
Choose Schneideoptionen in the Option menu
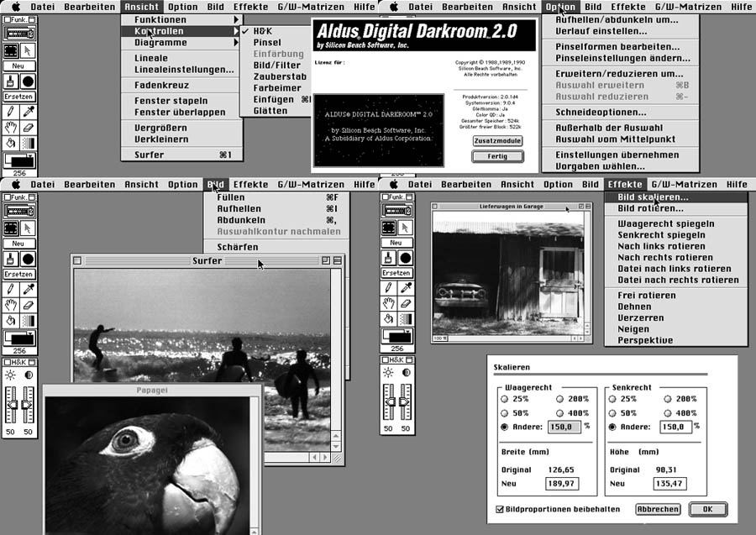[621, 113]
